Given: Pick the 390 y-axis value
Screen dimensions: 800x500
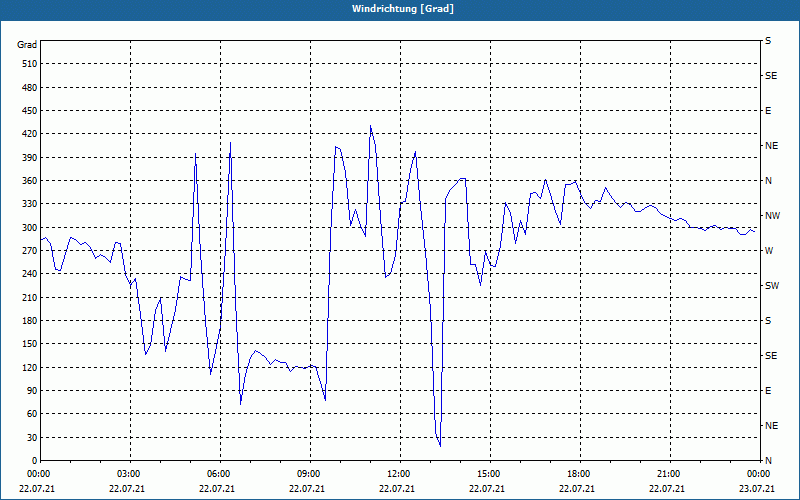Looking at the screenshot, I should point(30,158).
